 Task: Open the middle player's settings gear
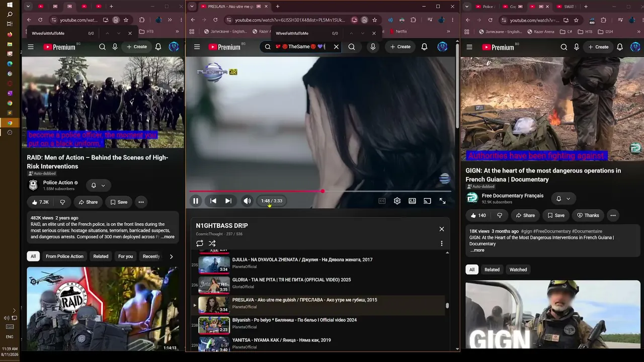click(397, 201)
